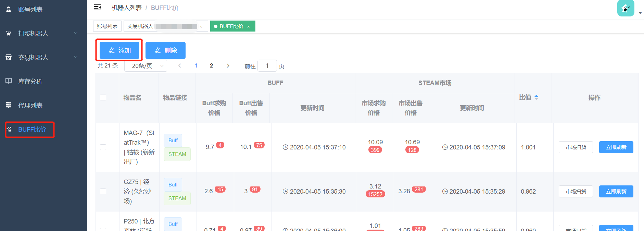Open the STEAM link for MAG-7
This screenshot has width=644, height=231.
177,154
